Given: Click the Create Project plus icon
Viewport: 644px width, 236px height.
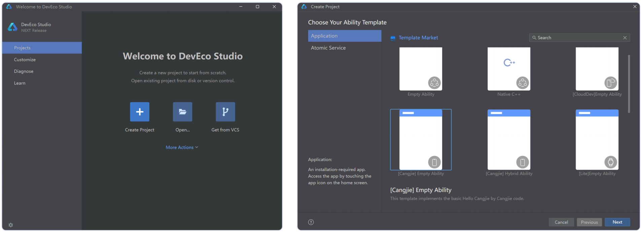Looking at the screenshot, I should point(140,112).
